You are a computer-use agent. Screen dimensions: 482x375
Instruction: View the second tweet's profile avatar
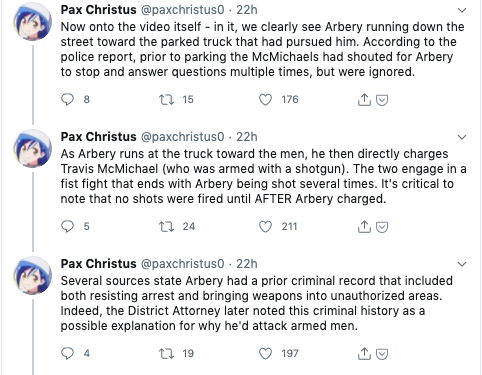click(x=32, y=148)
